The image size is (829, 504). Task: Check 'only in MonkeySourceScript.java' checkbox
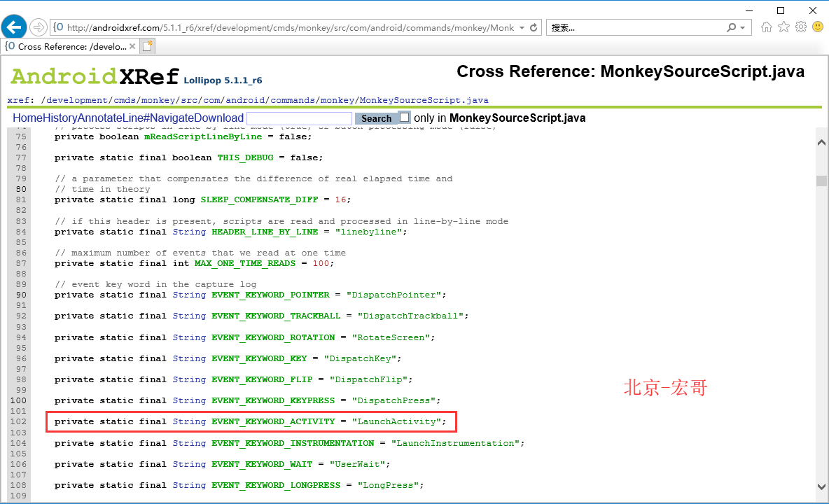click(405, 118)
